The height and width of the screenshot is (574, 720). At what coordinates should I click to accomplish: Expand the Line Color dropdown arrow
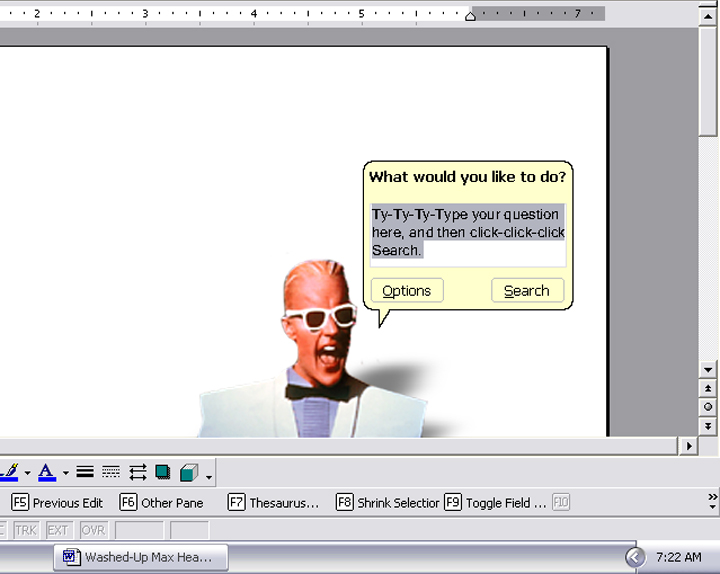(x=27, y=473)
